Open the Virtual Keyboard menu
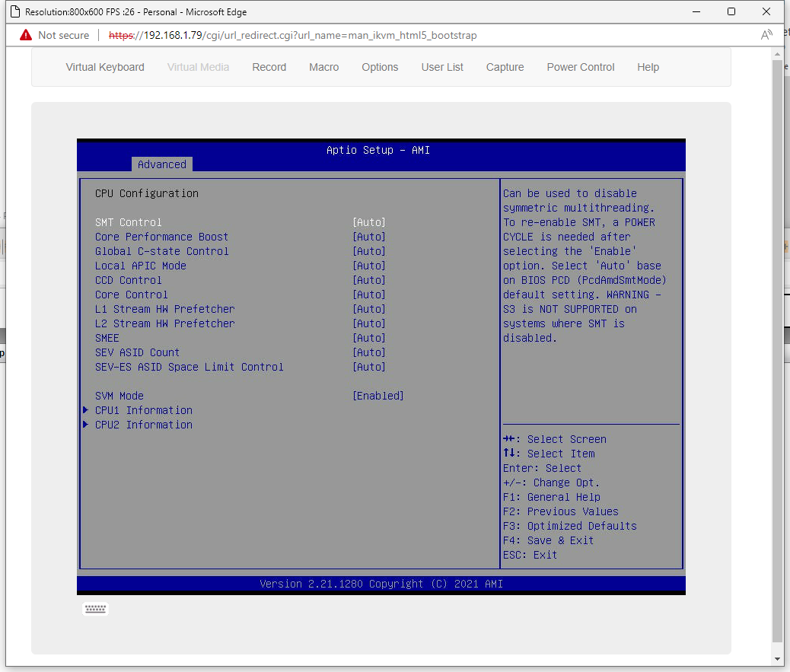790x672 pixels. 105,67
